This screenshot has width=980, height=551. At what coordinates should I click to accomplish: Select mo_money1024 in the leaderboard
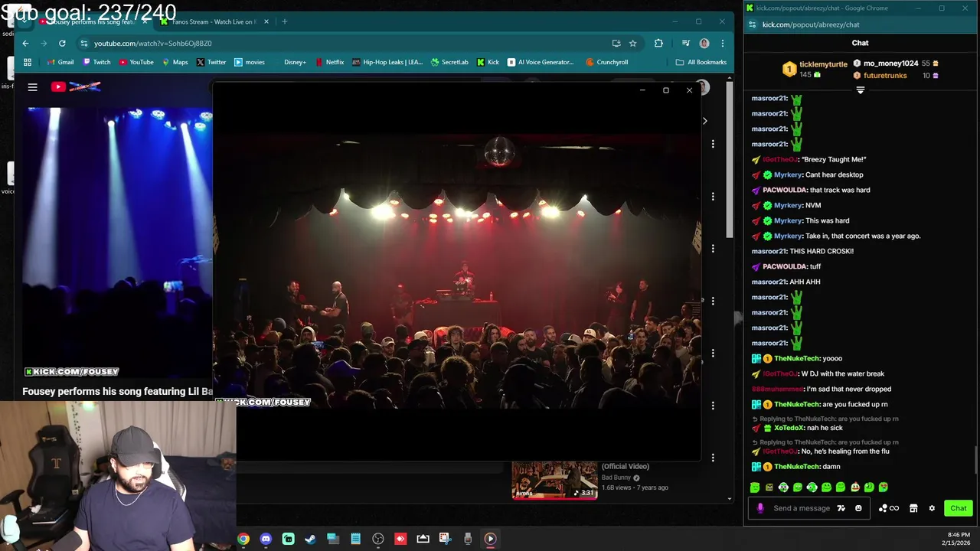point(890,64)
